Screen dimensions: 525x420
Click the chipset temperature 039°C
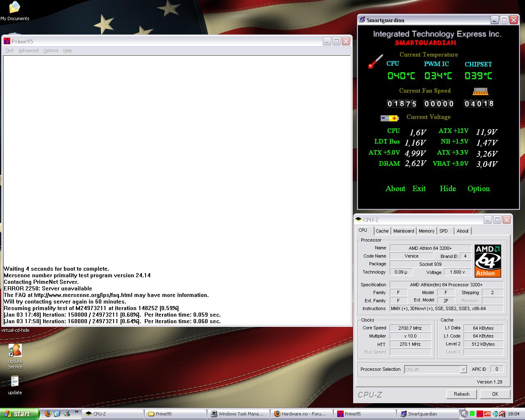tap(478, 75)
